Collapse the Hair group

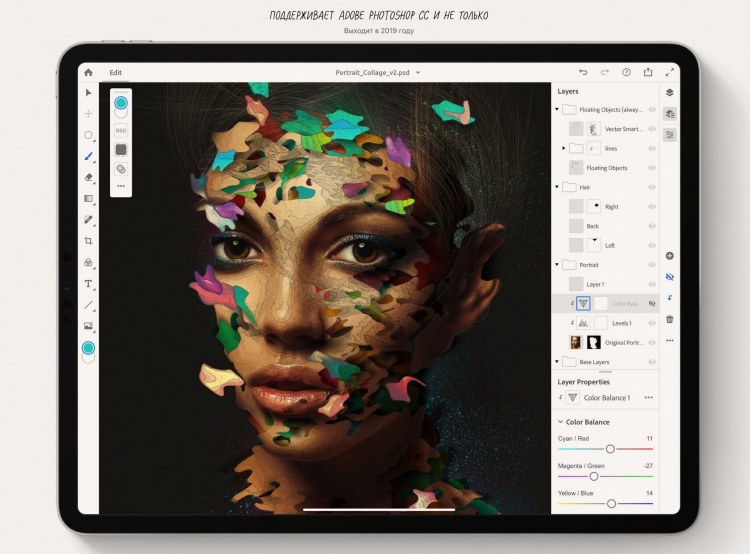click(x=557, y=187)
